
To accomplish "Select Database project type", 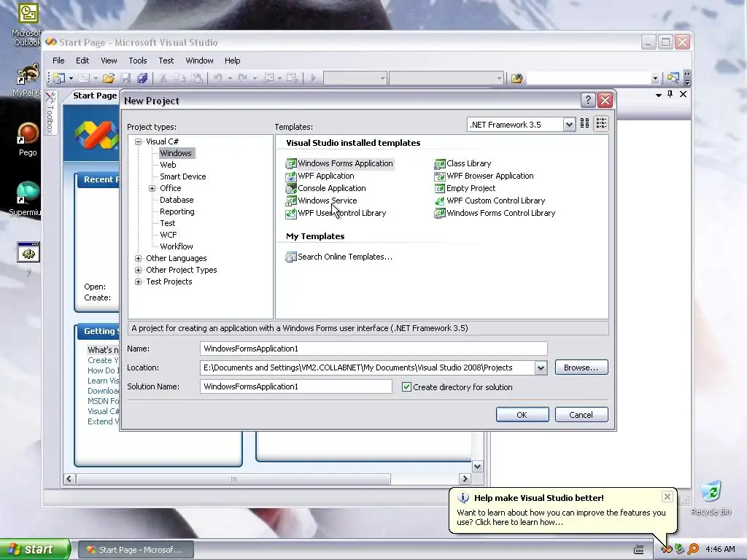I will point(177,200).
